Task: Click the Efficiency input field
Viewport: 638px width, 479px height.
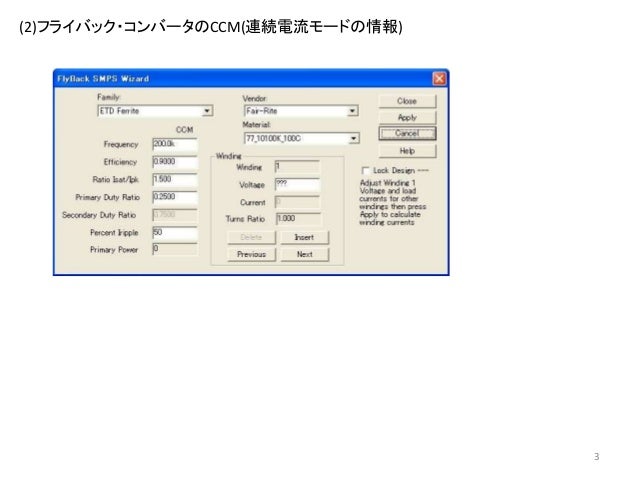Action: pyautogui.click(x=175, y=162)
